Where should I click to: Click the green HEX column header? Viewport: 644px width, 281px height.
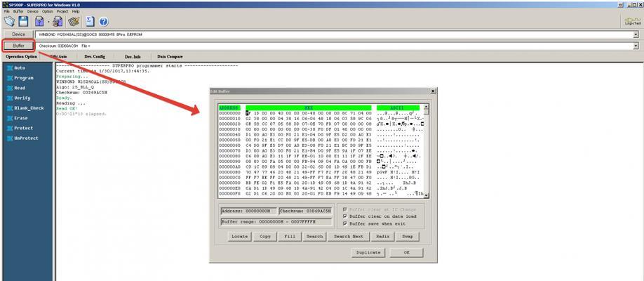click(x=309, y=107)
